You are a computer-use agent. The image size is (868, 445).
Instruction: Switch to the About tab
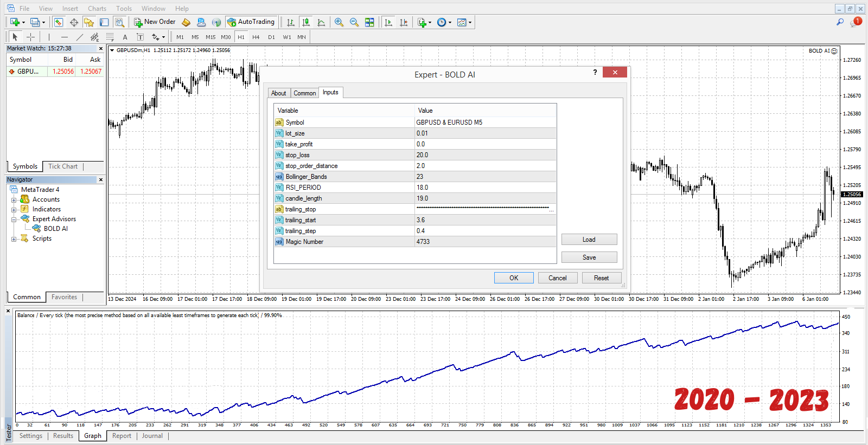point(279,93)
